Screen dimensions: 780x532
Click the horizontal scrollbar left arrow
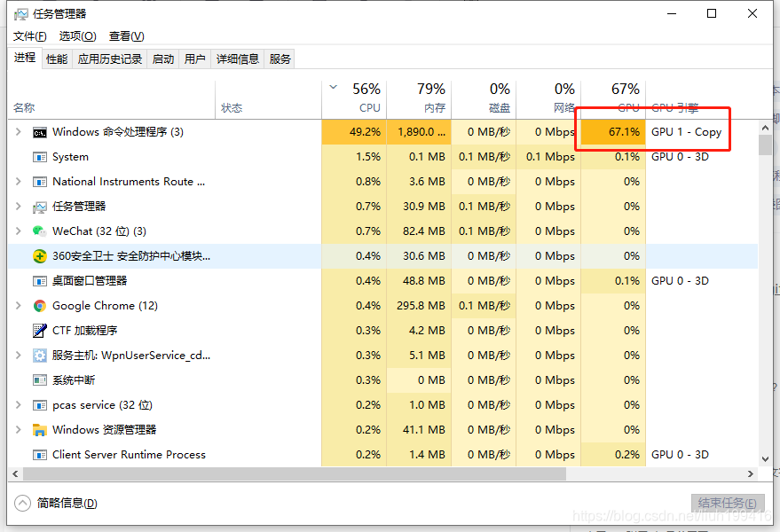coord(15,473)
